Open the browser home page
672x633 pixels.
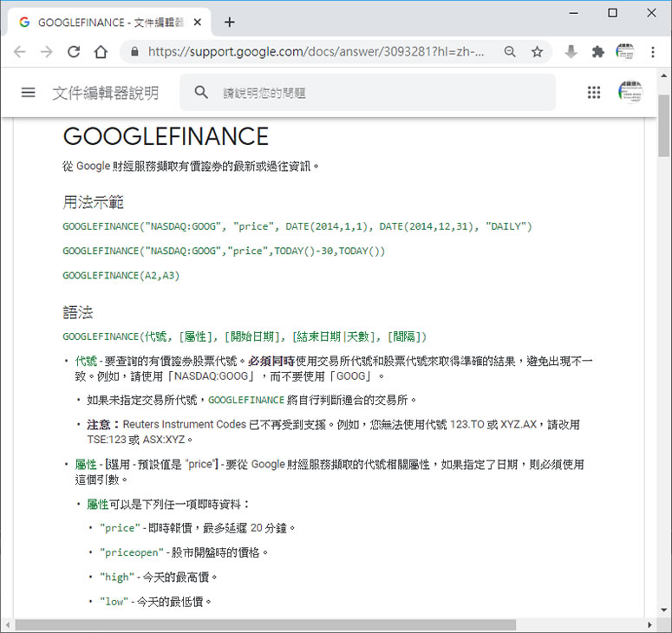click(101, 52)
